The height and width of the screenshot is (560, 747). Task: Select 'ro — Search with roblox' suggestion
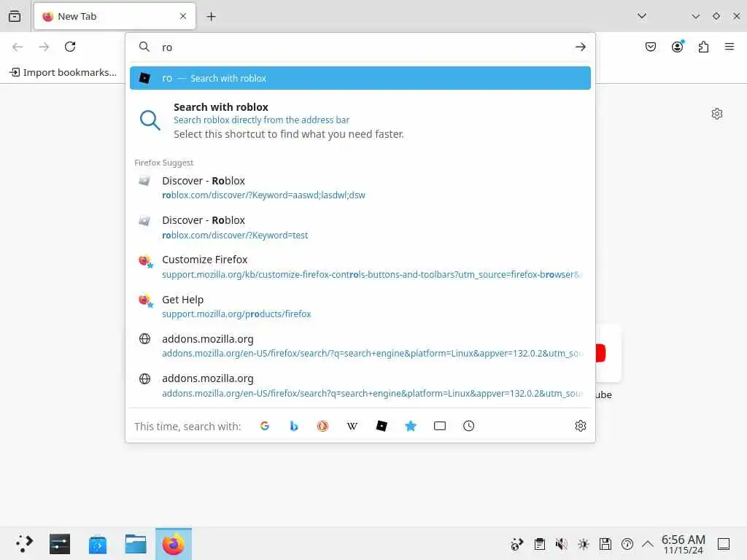pos(360,78)
